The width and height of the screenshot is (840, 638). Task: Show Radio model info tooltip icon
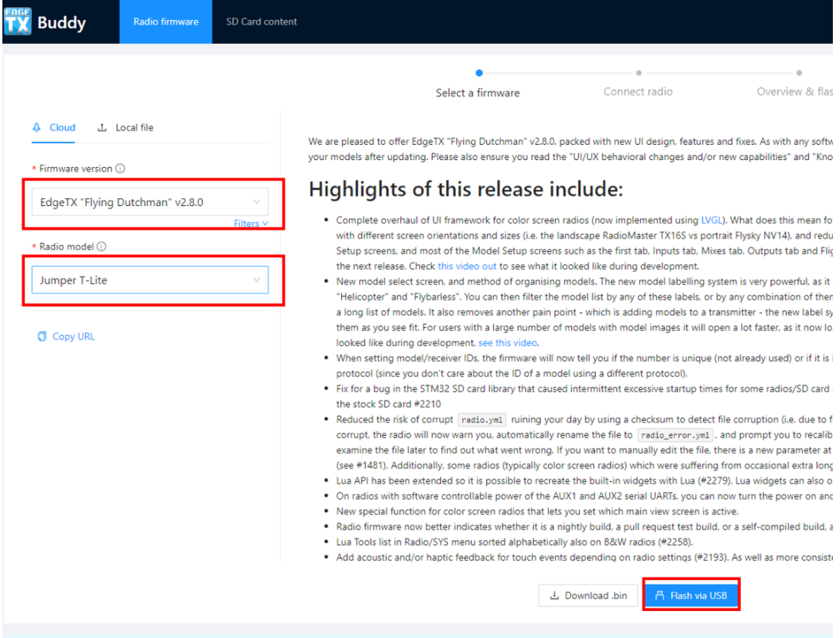(x=101, y=247)
